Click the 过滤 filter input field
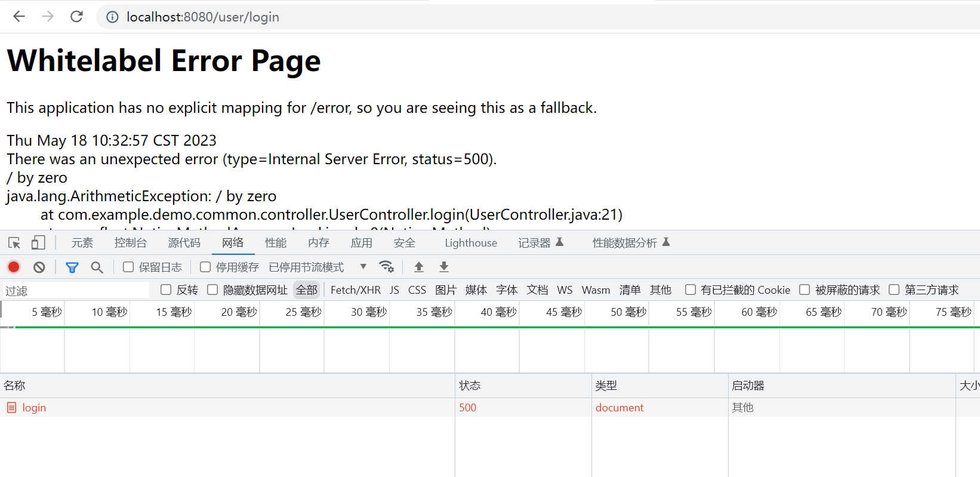Image resolution: width=980 pixels, height=477 pixels. click(76, 290)
